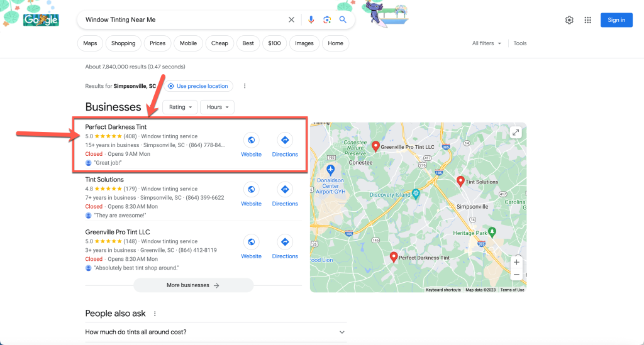Click the Sign in button
Image resolution: width=644 pixels, height=345 pixels.
tap(616, 20)
